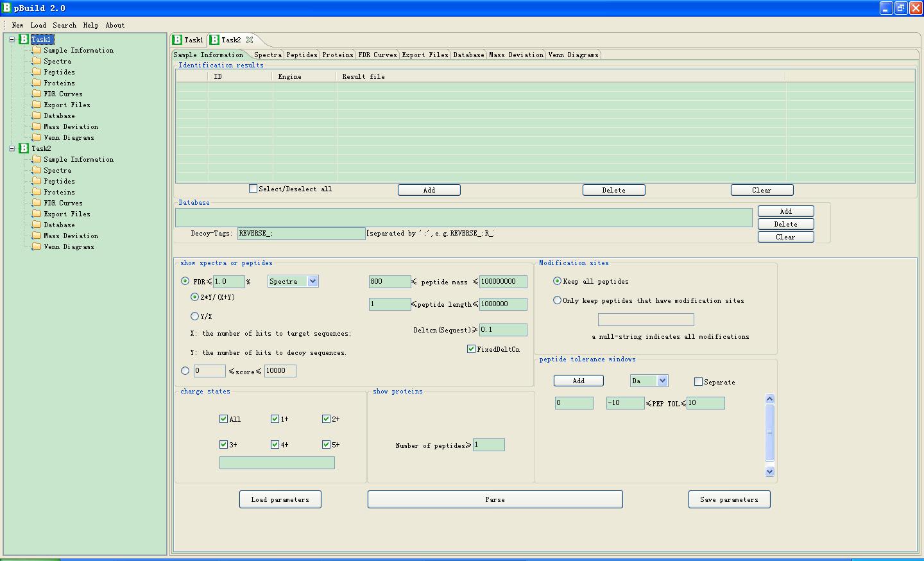Click the tolerance list scrollbar up arrow
The height and width of the screenshot is (561, 924).
coord(770,399)
